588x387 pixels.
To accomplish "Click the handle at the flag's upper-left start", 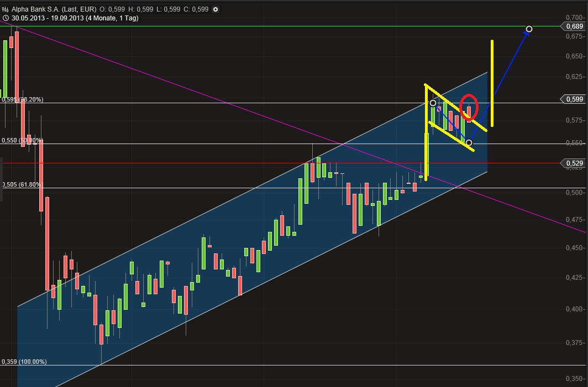I will click(x=433, y=103).
